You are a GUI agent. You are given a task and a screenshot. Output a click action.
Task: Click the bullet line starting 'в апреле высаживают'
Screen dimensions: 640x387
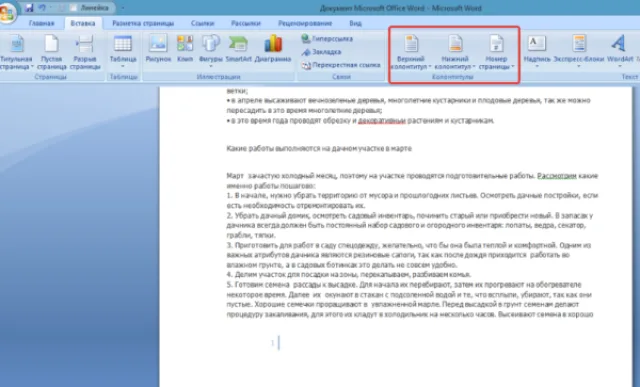click(409, 100)
